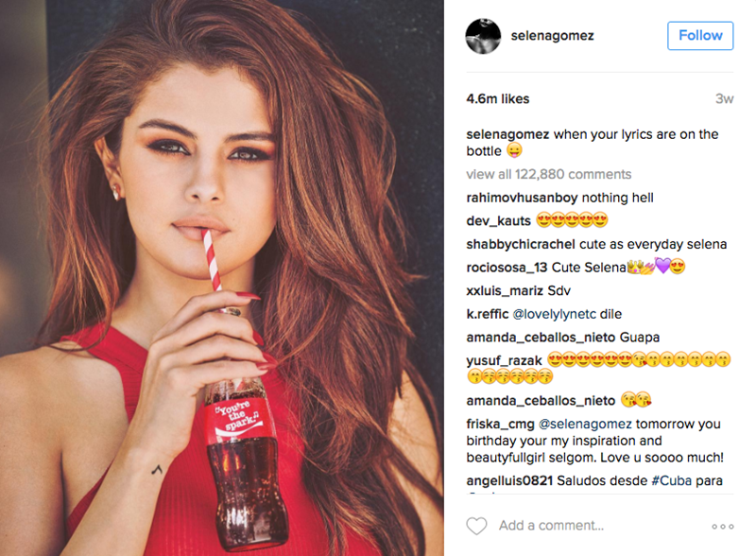Image resolution: width=756 pixels, height=556 pixels.
Task: Open the 3w post timestamp
Action: click(724, 99)
